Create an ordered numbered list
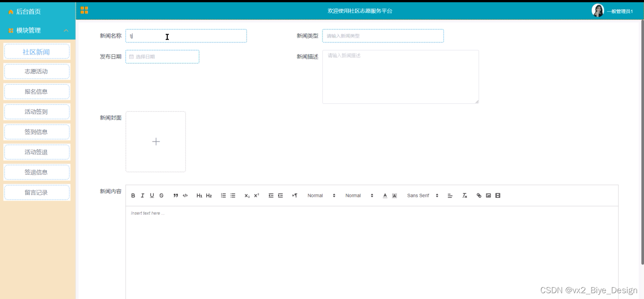 click(x=223, y=196)
